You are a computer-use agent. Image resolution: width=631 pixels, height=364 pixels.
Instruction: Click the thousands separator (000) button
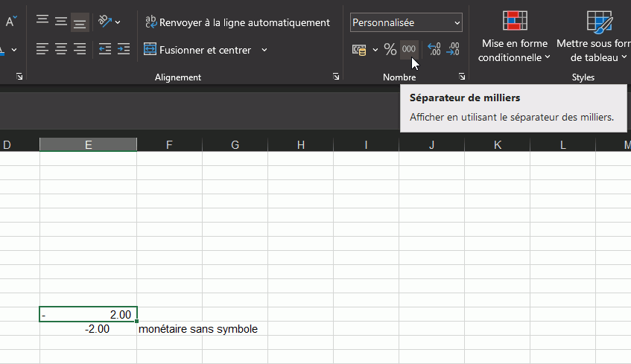(x=409, y=50)
